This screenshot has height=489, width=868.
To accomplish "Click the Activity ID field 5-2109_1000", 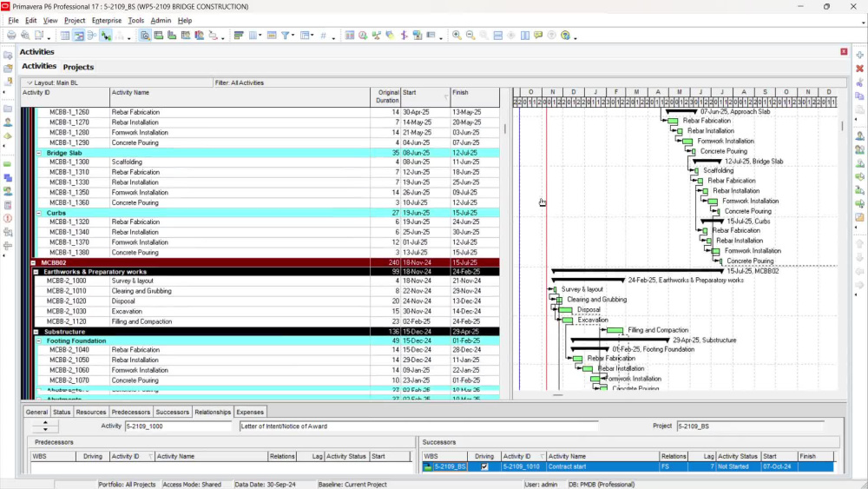I will [178, 426].
